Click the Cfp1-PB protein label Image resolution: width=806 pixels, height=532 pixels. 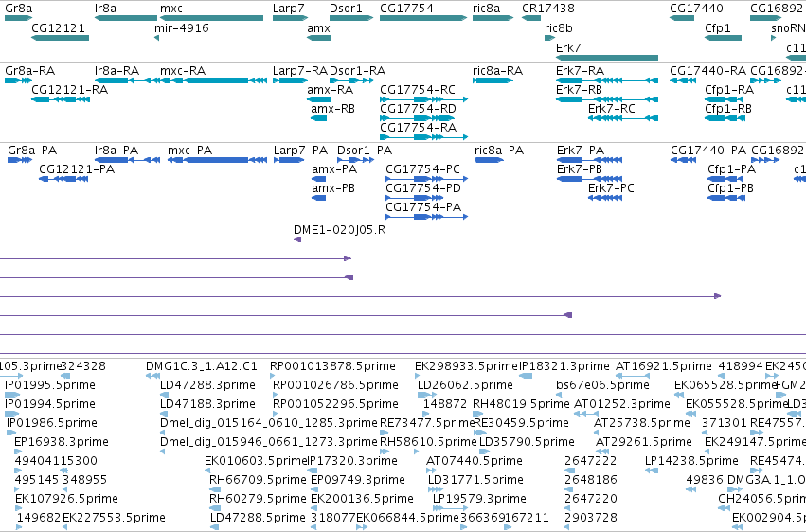point(730,188)
